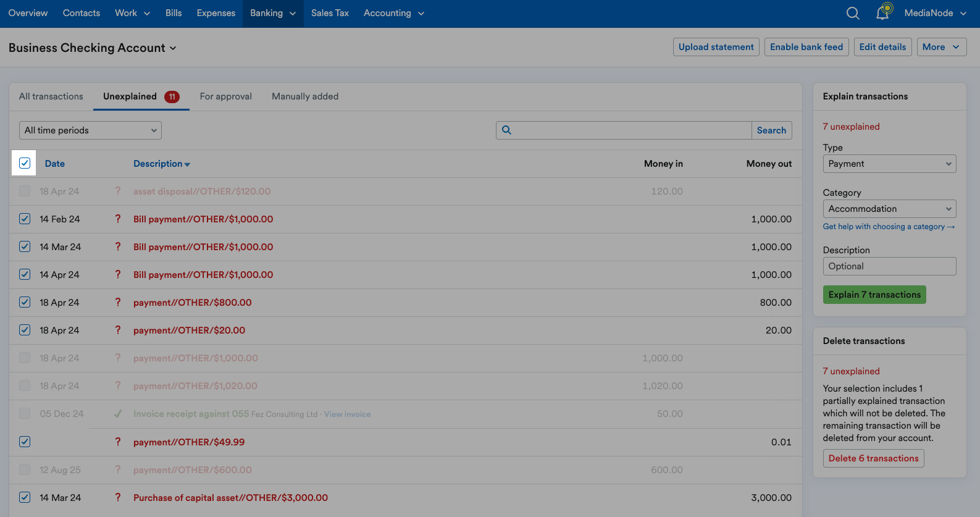Open Bills in navigation
Viewport: 980px width, 517px height.
174,13
